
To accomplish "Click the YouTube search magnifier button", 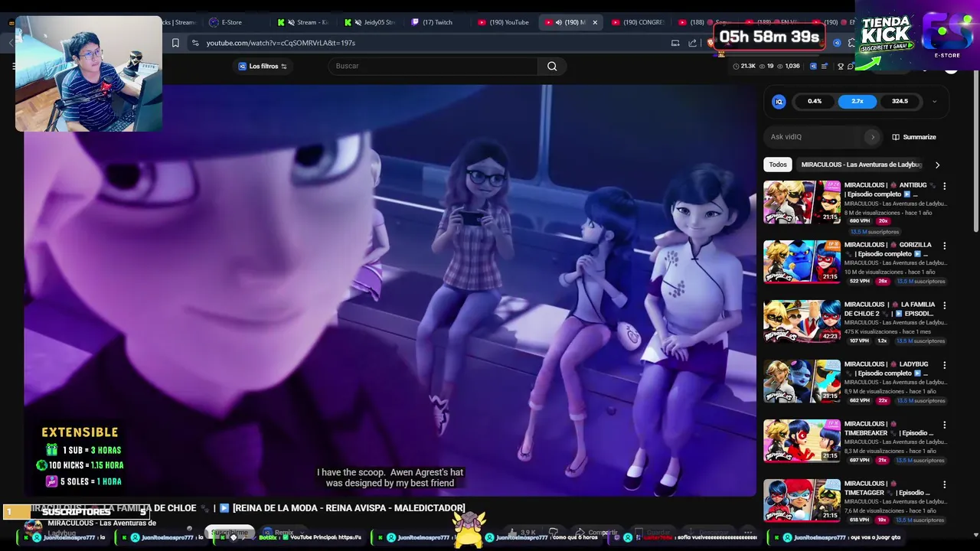I will click(552, 66).
